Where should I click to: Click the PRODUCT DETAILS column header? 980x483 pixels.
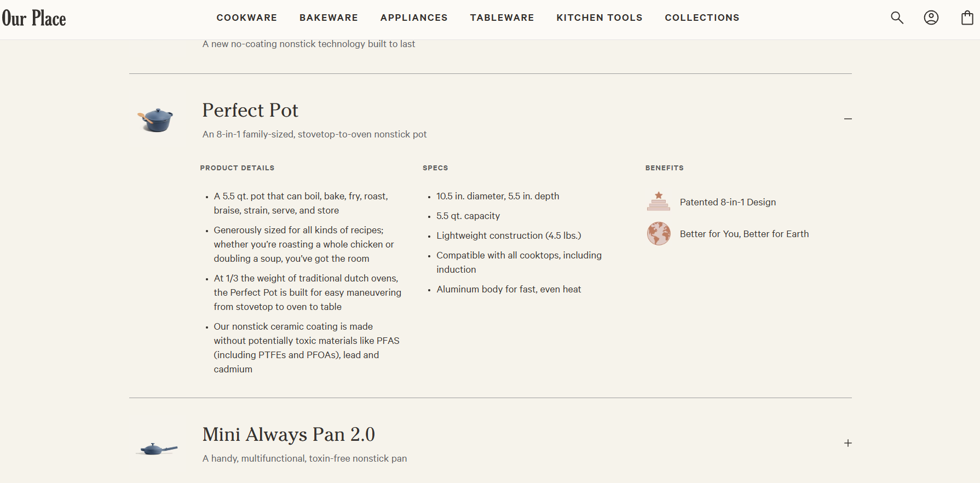point(237,168)
